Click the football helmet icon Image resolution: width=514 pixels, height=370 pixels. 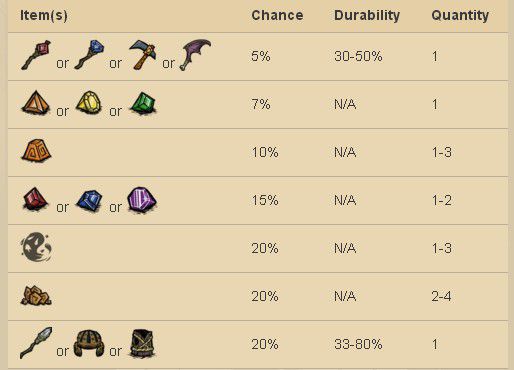click(x=89, y=343)
